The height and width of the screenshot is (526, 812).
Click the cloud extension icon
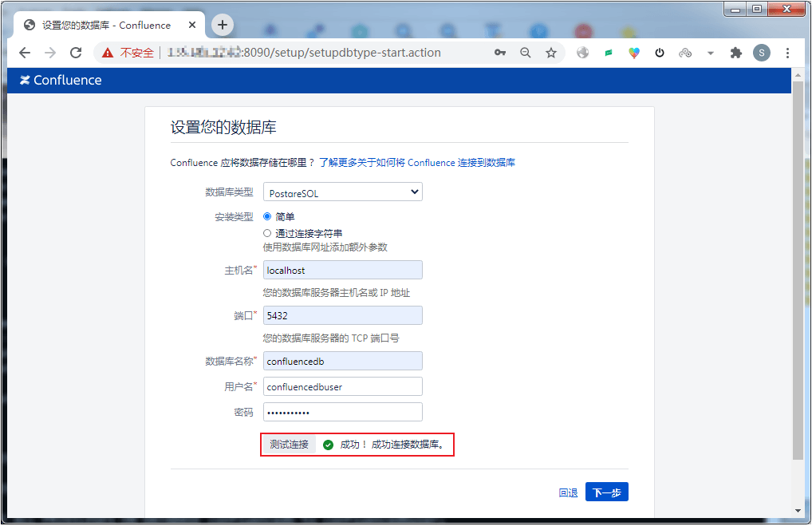685,53
